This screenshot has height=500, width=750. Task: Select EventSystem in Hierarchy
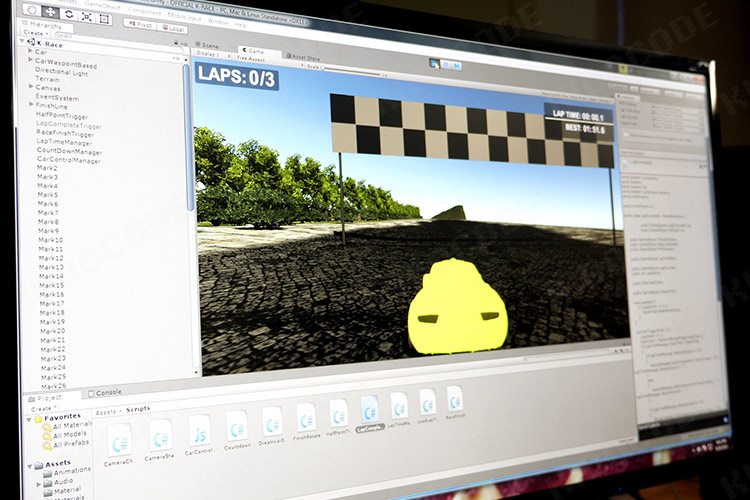point(57,98)
